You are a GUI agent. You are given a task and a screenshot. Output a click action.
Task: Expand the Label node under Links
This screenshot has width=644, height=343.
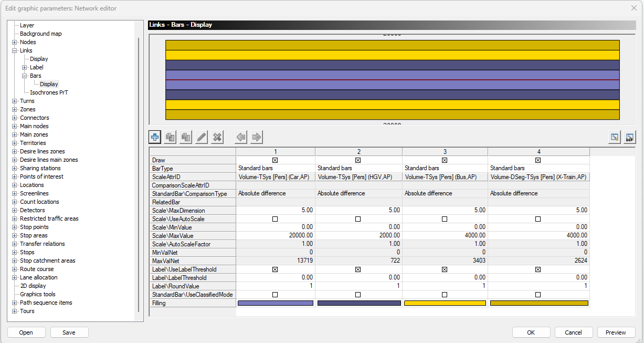pyautogui.click(x=25, y=67)
